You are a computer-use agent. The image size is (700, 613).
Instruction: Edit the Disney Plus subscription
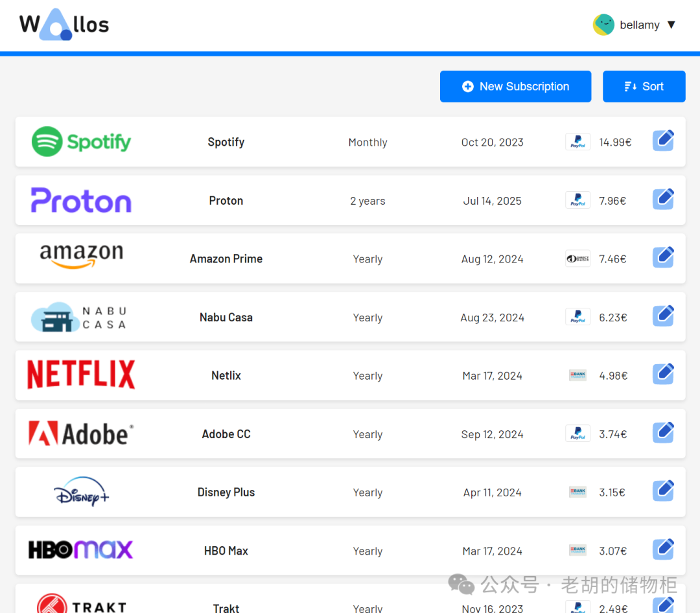tap(664, 491)
